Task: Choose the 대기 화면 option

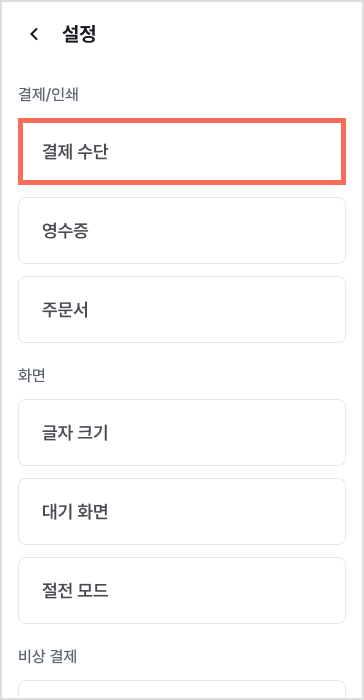Action: point(182,512)
